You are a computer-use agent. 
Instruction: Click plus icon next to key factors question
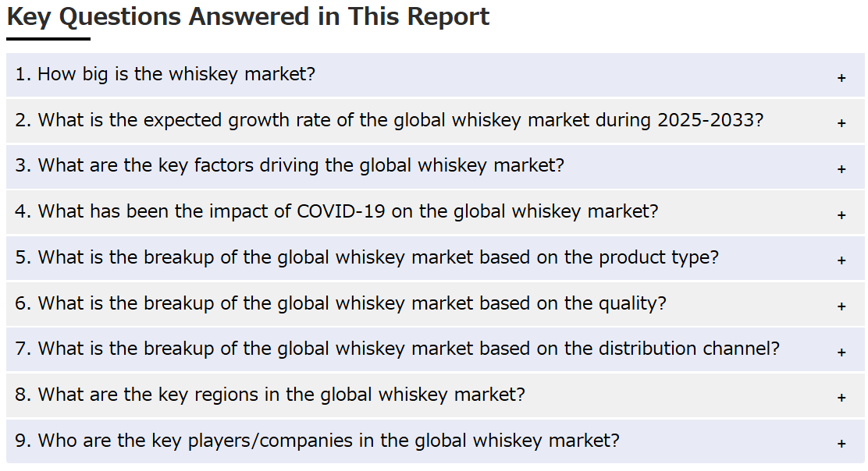tap(841, 169)
